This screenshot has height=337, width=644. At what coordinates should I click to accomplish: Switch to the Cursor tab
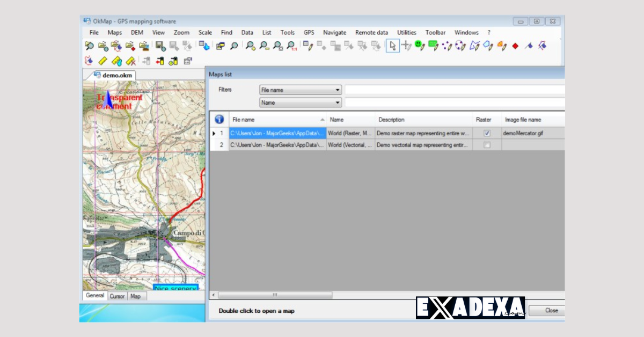[x=117, y=296]
